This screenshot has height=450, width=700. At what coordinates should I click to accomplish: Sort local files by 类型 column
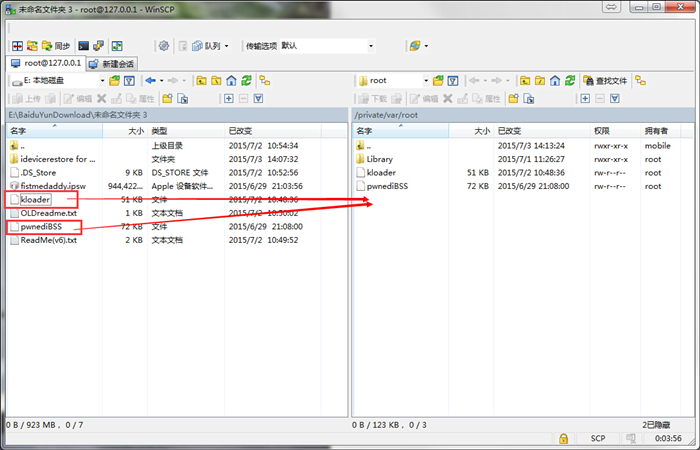tap(185, 131)
